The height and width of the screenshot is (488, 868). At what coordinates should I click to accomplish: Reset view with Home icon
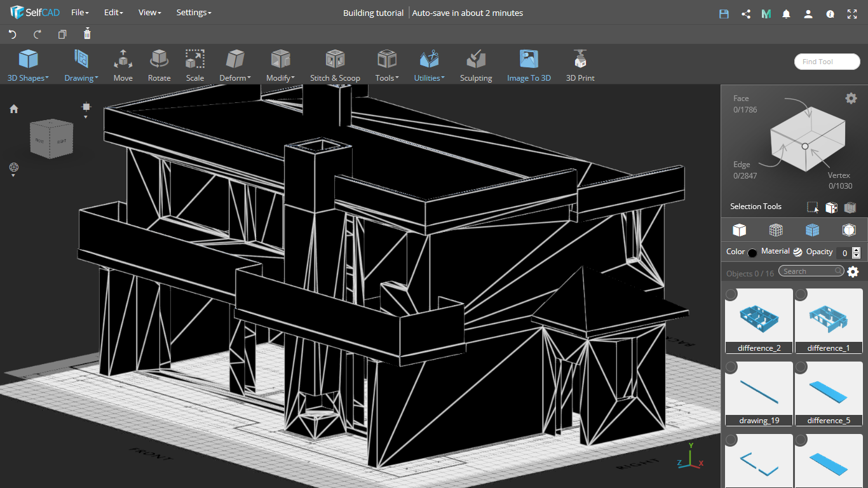[14, 109]
